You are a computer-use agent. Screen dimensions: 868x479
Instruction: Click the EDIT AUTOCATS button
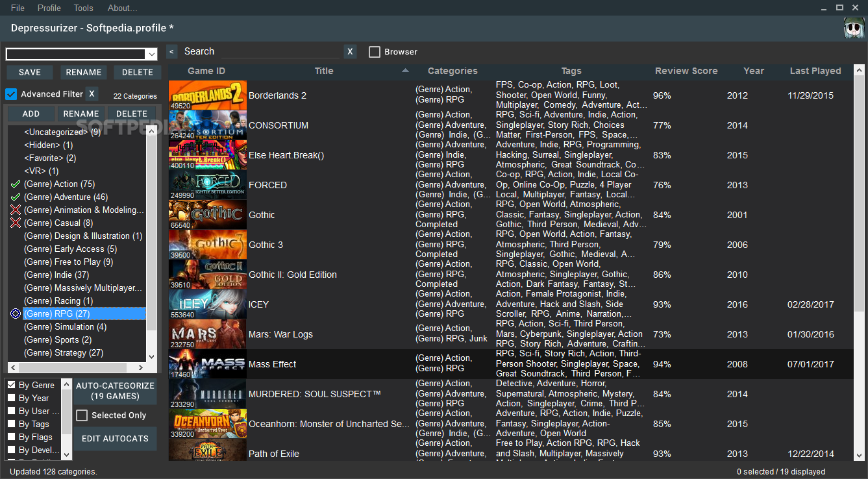tap(115, 439)
